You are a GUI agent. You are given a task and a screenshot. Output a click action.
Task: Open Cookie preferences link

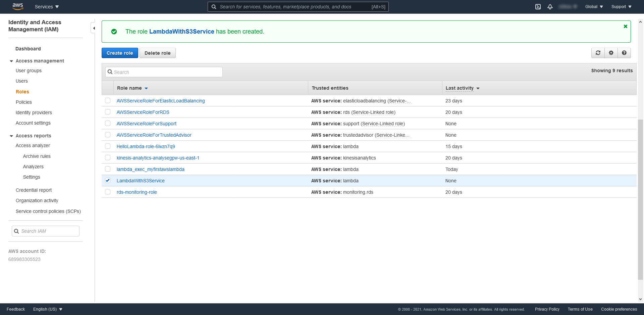[x=619, y=309]
